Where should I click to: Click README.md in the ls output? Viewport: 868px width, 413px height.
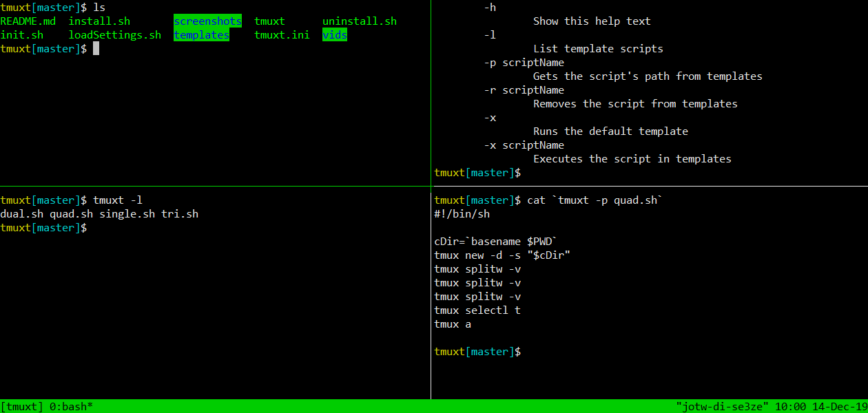[x=28, y=21]
